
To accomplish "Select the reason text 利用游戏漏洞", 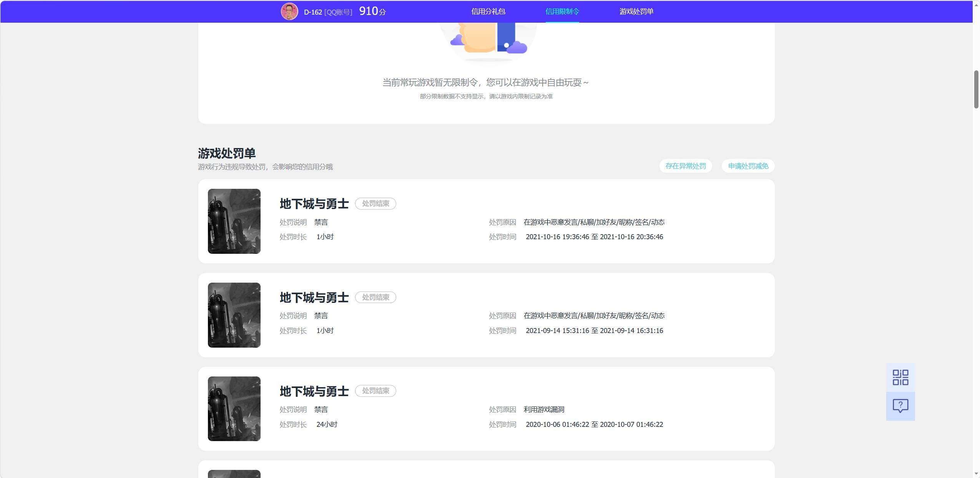I will click(x=544, y=410).
